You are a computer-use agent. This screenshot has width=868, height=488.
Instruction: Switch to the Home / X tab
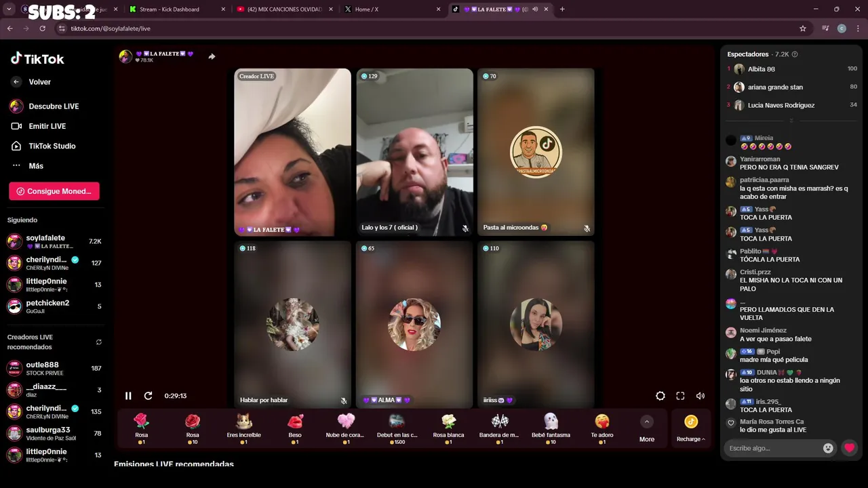click(x=391, y=9)
